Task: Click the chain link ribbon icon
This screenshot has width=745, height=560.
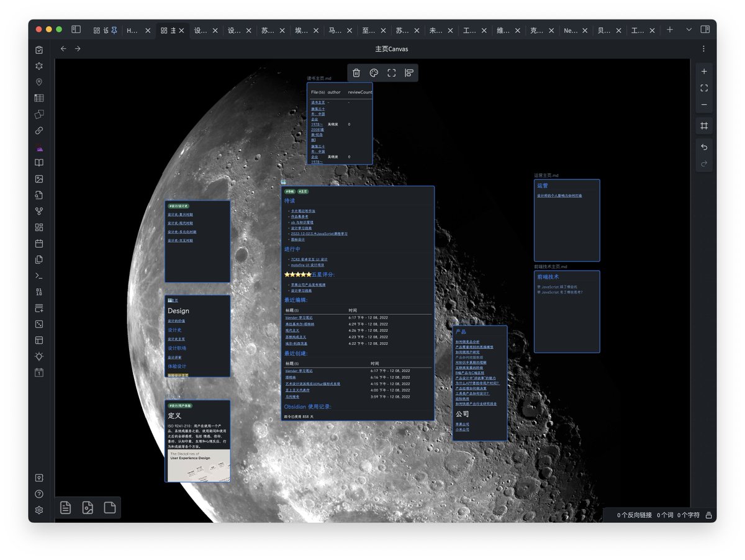Action: pos(39,130)
